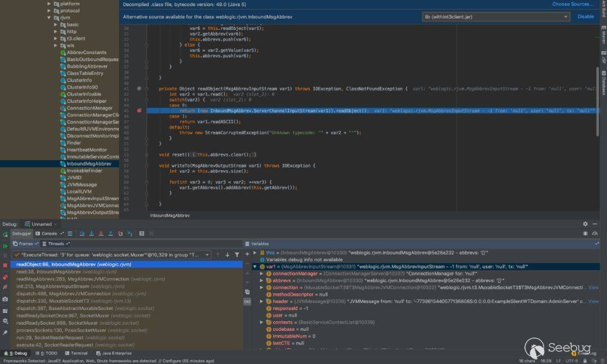Open debugger settings gear in left strip
This screenshot has height=364, width=607.
[x=5, y=321]
